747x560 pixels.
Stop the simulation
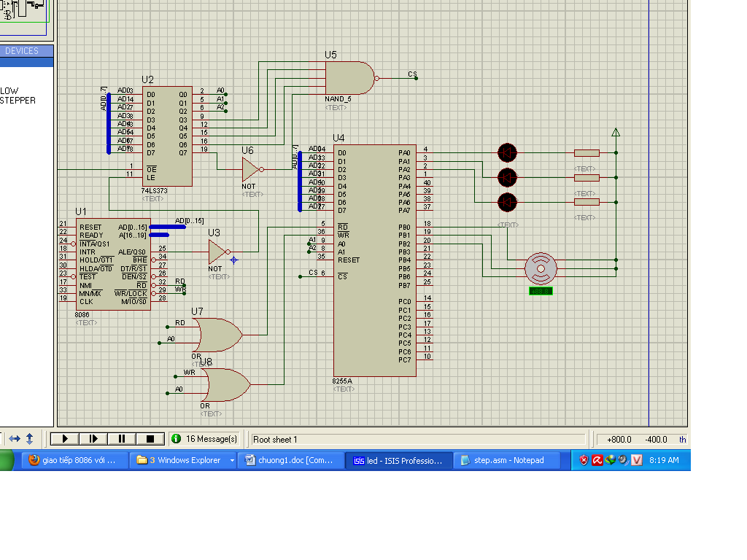[150, 439]
